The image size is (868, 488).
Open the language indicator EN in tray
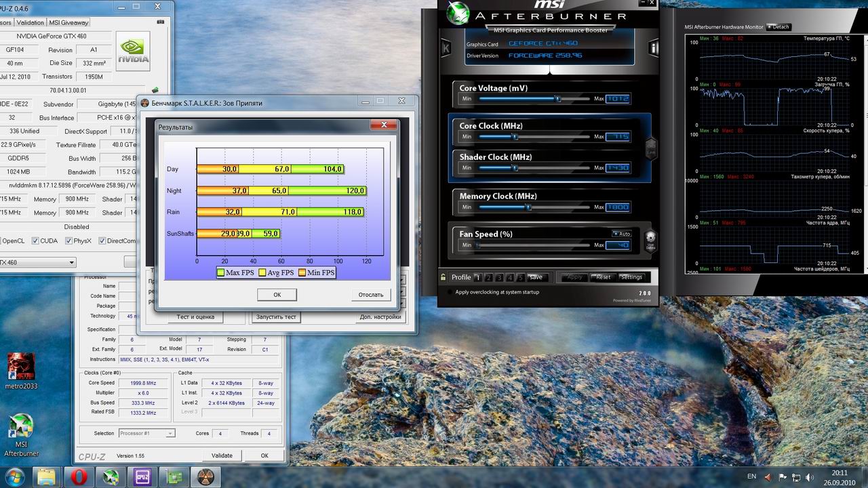tap(751, 476)
